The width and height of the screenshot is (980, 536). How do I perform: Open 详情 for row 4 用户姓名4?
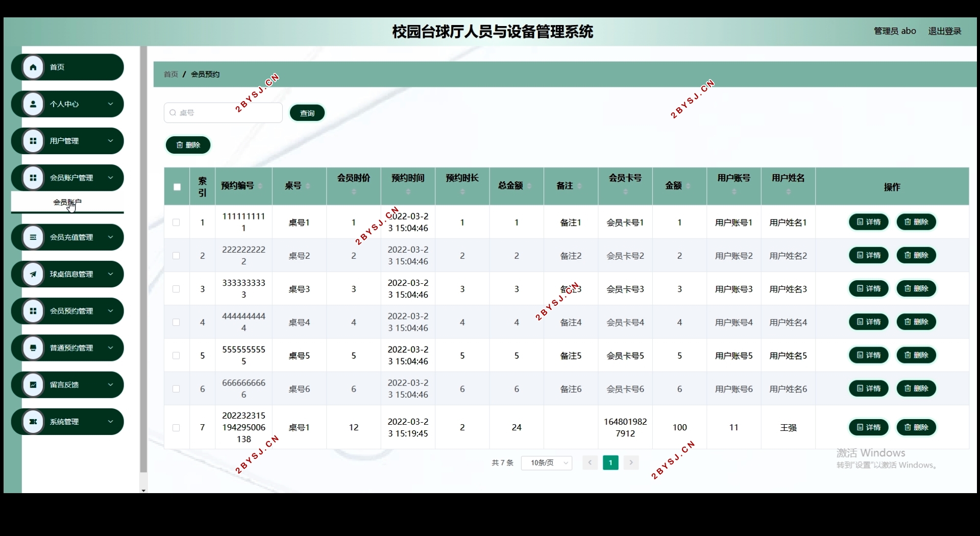tap(869, 322)
